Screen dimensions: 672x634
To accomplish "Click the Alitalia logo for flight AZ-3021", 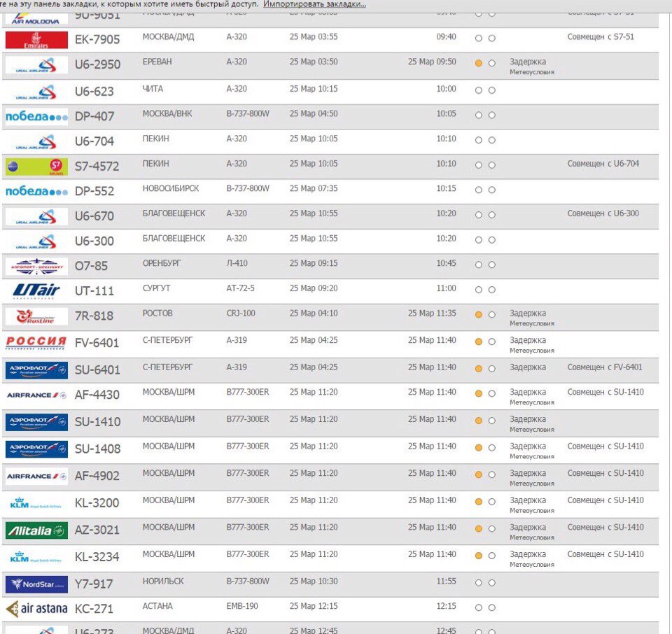I will tap(36, 530).
